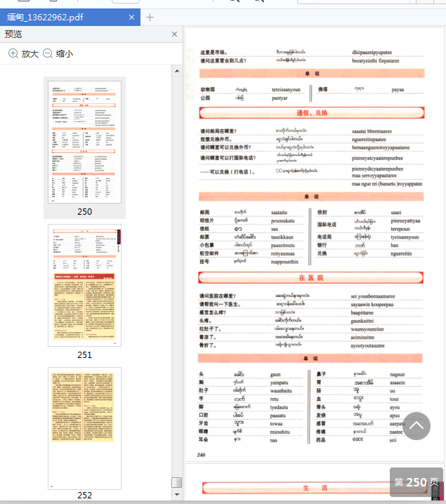The width and height of the screenshot is (446, 504).
Task: Select the page 251 thumbnail
Action: [84, 285]
